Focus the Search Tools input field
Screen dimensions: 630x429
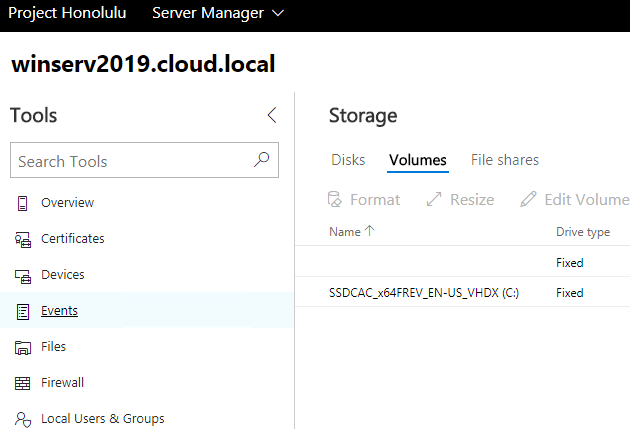coord(130,161)
